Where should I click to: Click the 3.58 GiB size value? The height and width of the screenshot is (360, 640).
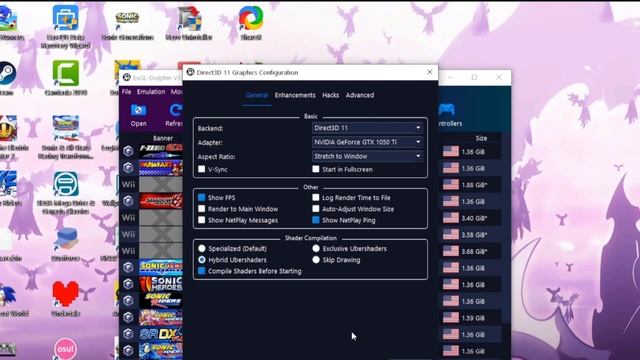click(474, 235)
